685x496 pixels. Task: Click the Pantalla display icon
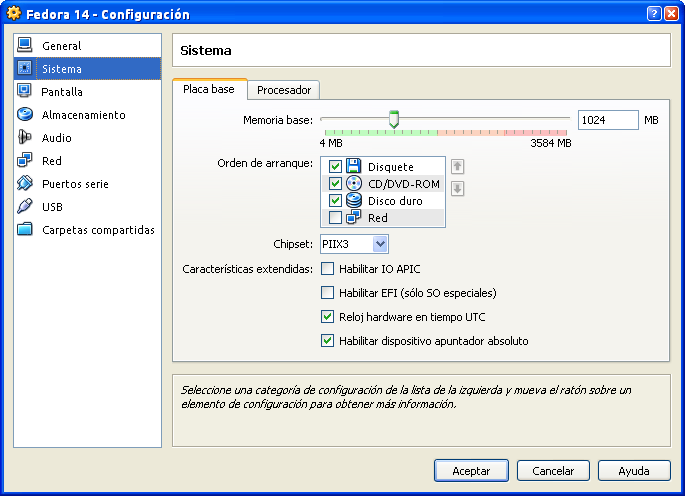tap(24, 91)
